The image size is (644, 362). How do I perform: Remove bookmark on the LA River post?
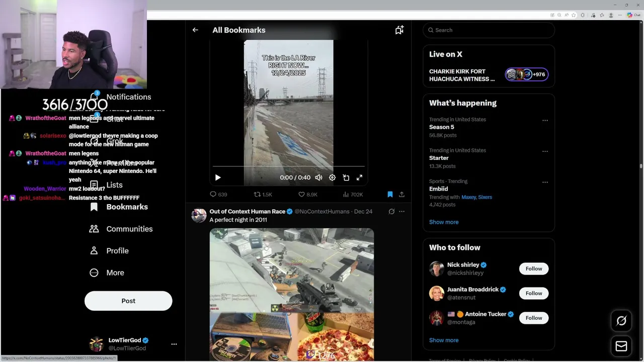390,195
